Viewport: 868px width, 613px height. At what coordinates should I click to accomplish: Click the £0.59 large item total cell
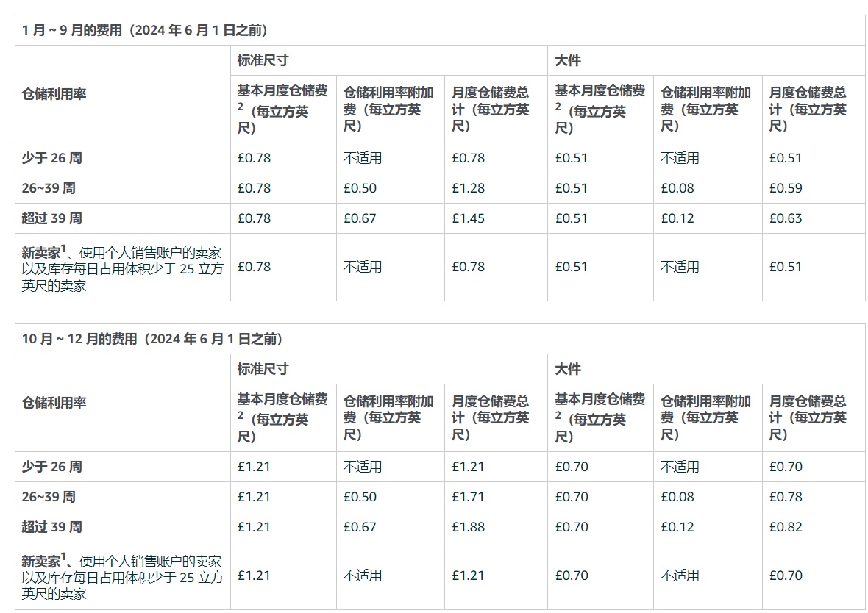click(786, 188)
